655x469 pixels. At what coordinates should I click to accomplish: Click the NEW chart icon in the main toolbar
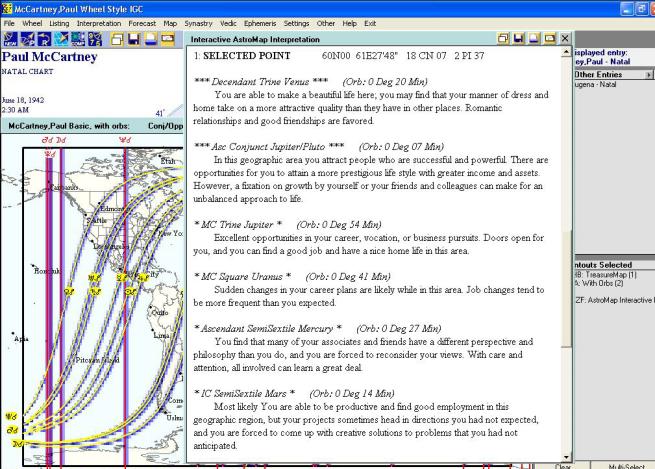pos(10,39)
